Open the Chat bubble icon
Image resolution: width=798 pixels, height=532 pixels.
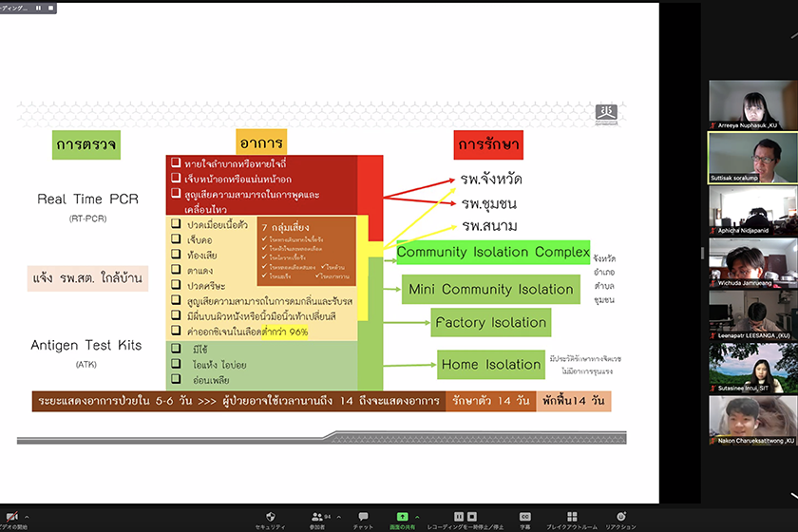tap(363, 516)
